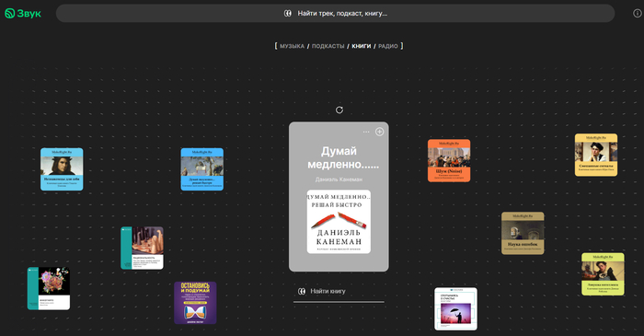Open the three-dots menu on book card
644x336 pixels.
pos(366,132)
